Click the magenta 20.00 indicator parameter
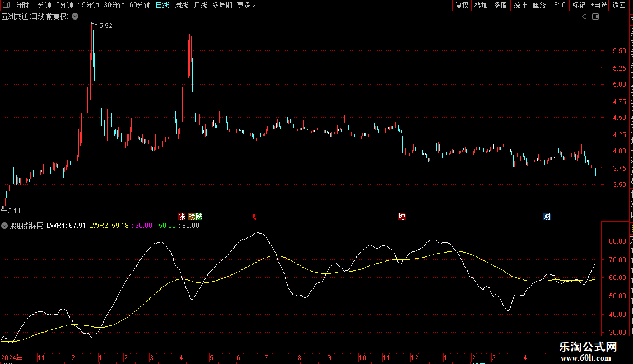The image size is (633, 364). [x=144, y=226]
